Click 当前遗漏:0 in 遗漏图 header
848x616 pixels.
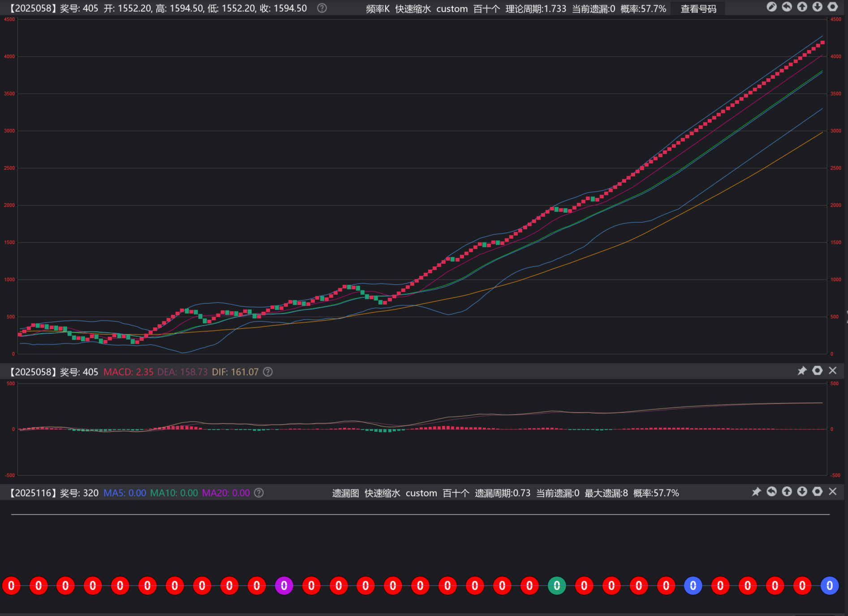point(558,493)
